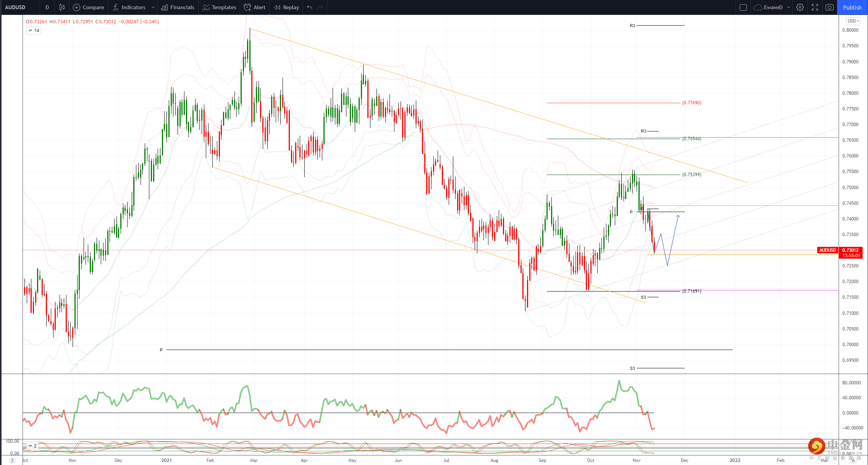The width and height of the screenshot is (868, 465).
Task: Click the Compare symbol button
Action: [89, 7]
